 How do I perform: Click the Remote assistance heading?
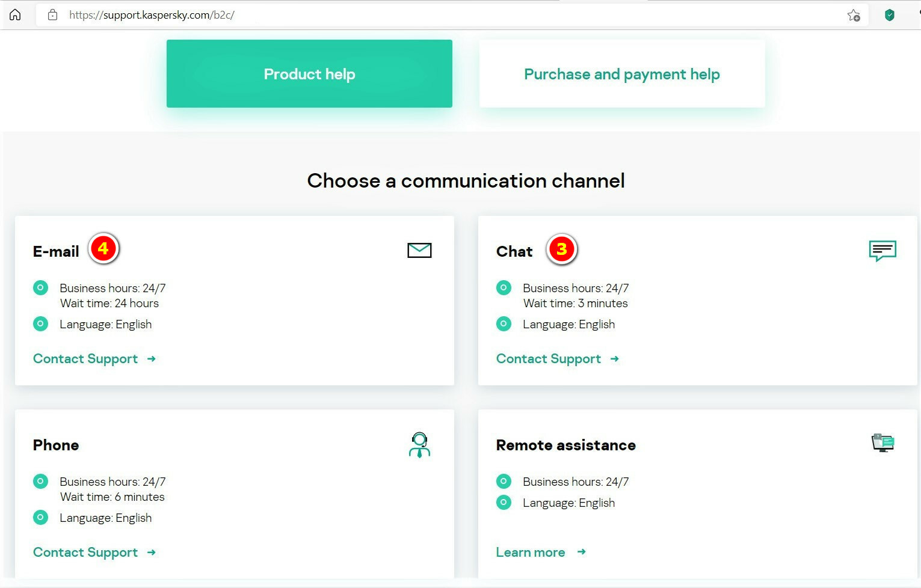point(565,446)
